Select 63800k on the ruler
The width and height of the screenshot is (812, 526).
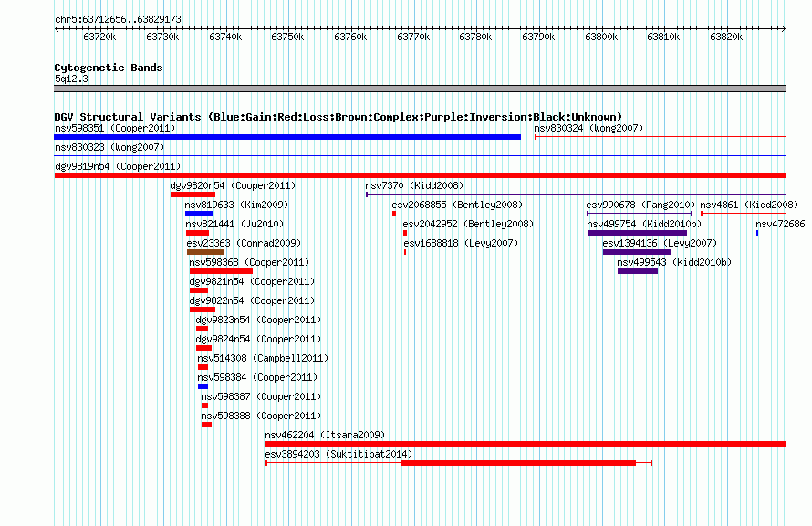click(x=601, y=37)
